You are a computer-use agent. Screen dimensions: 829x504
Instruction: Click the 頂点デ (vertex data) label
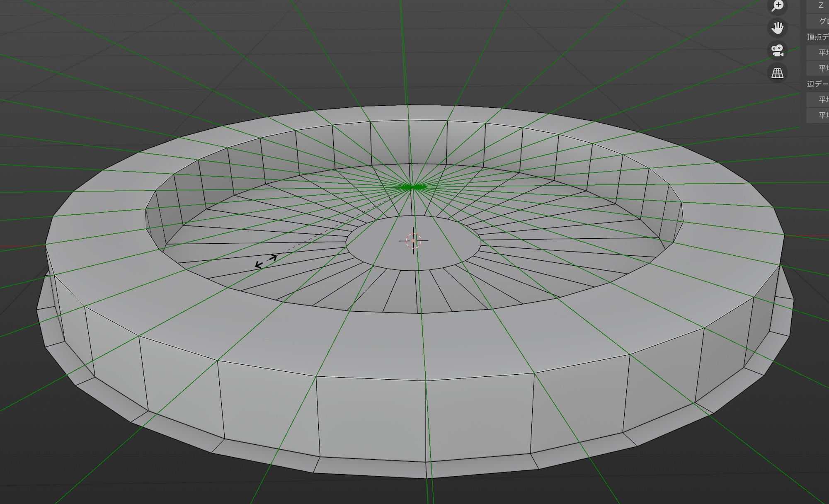pos(817,37)
